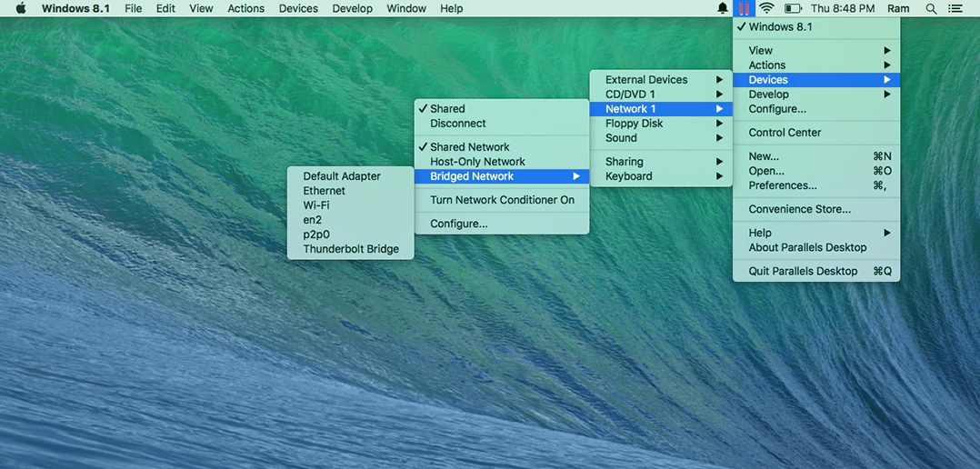Expand Sharing submenu
980x469 pixels.
coord(661,162)
